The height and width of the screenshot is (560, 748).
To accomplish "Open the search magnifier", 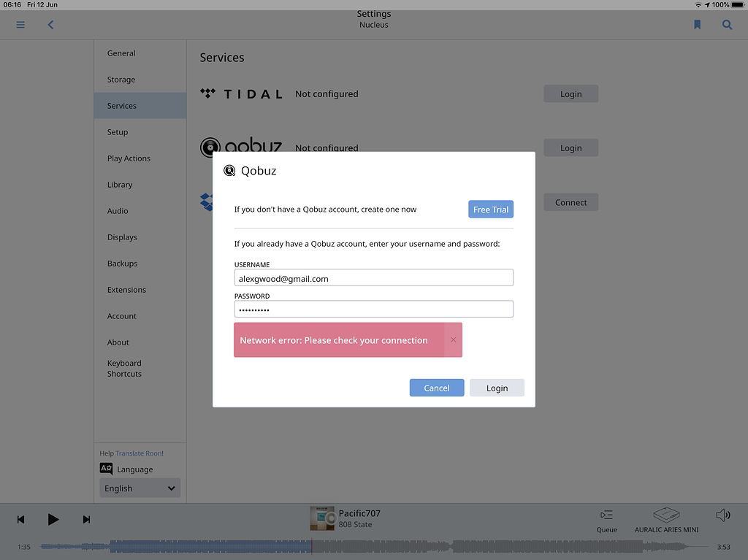I will click(727, 24).
